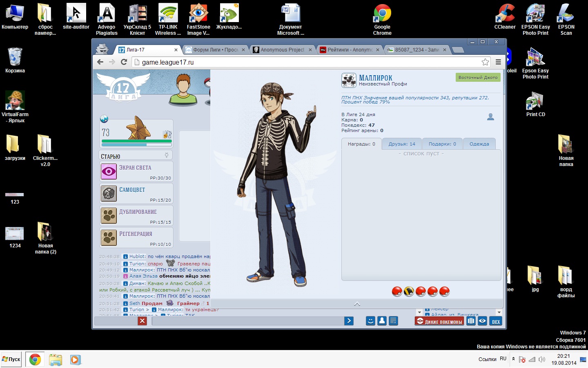Click the Windows Explorer taskbar icon
The height and width of the screenshot is (368, 588).
point(56,360)
